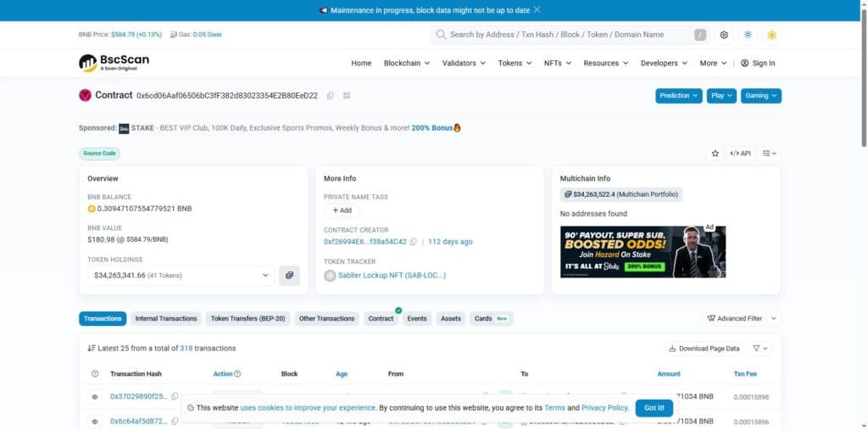Expand the Resources menu
Viewport: 868px width, 431px height.
click(x=606, y=63)
